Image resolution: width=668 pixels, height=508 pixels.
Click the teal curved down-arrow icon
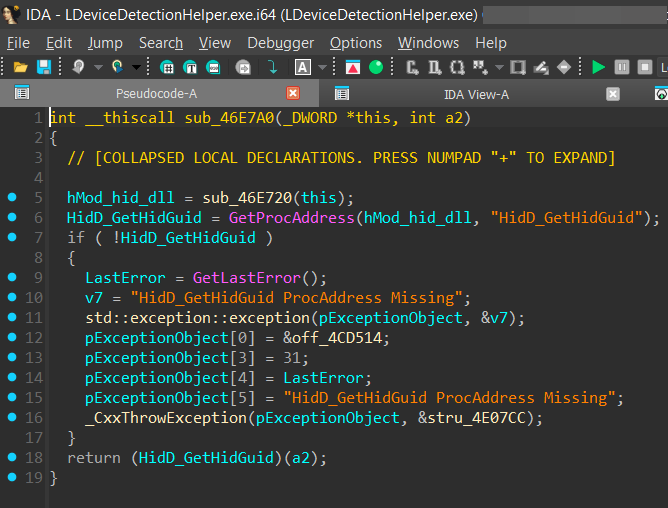pos(273,67)
